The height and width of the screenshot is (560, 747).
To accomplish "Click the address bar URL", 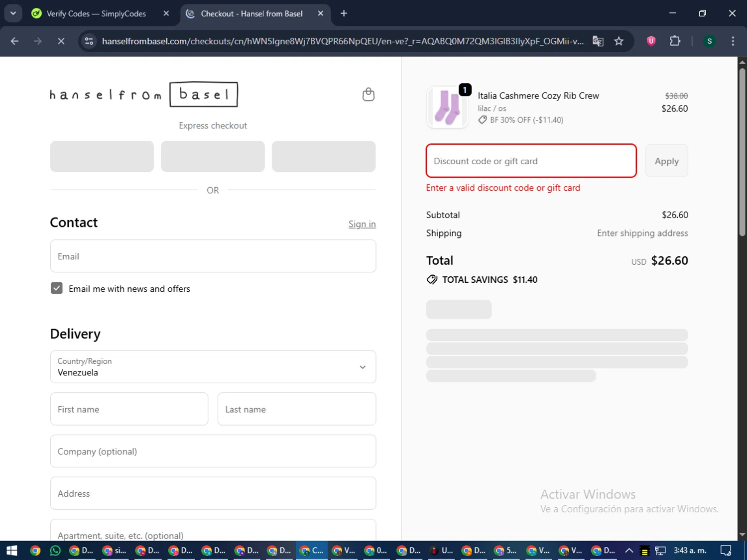I will 343,41.
